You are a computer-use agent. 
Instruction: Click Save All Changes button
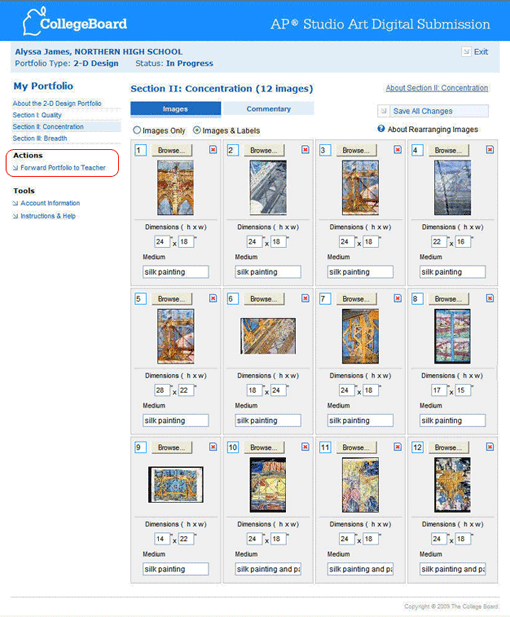pyautogui.click(x=433, y=111)
